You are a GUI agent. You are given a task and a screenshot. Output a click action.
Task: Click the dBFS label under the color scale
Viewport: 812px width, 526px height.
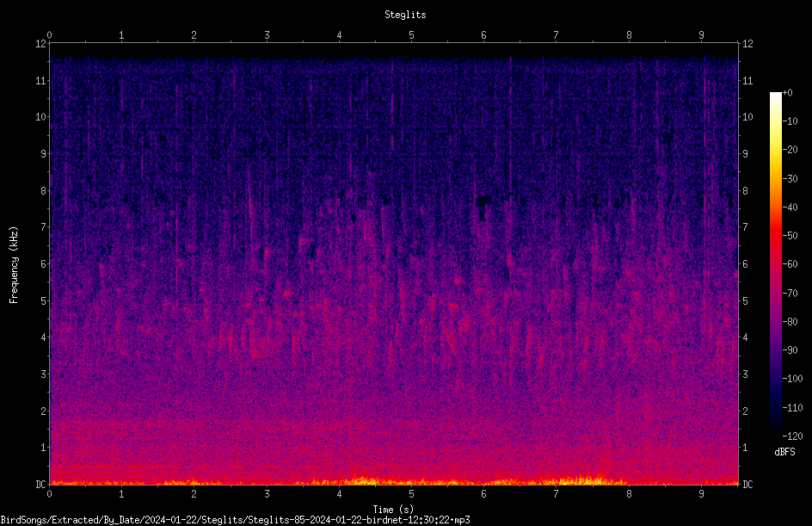784,452
